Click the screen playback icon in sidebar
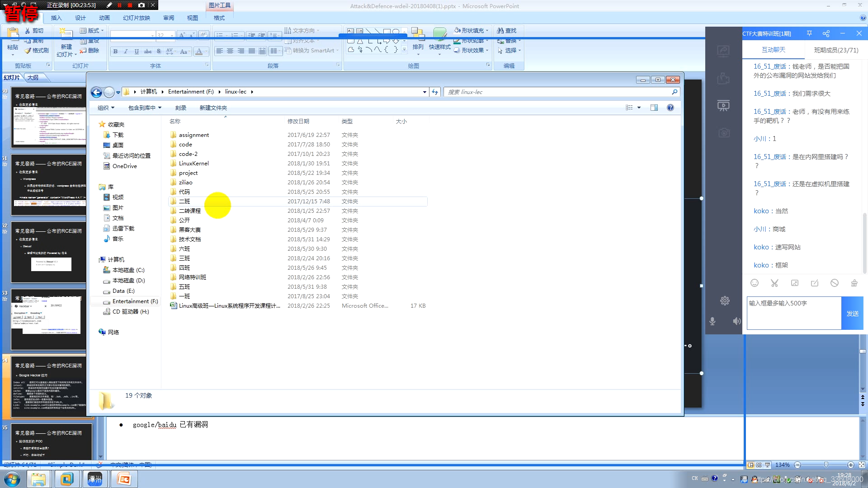 723,106
